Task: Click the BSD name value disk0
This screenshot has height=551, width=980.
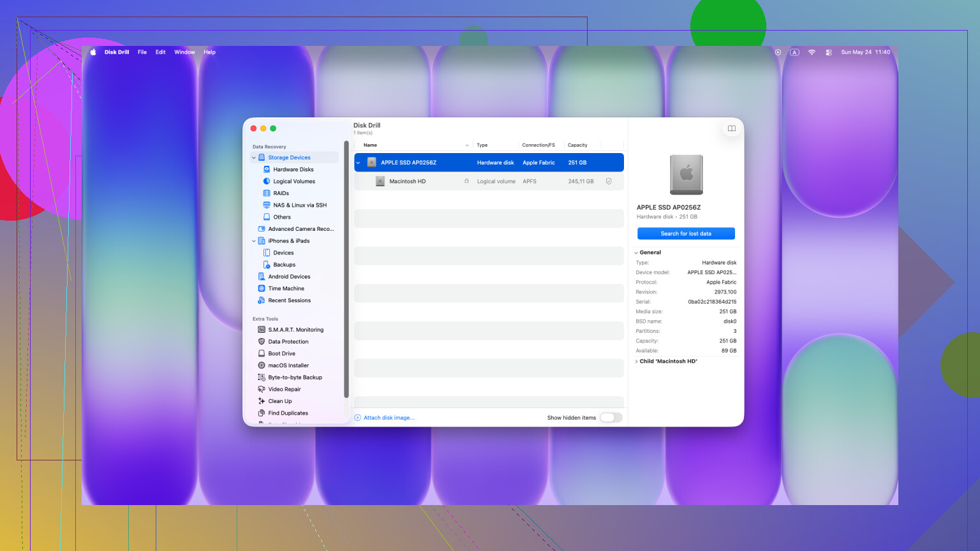Action: (730, 321)
